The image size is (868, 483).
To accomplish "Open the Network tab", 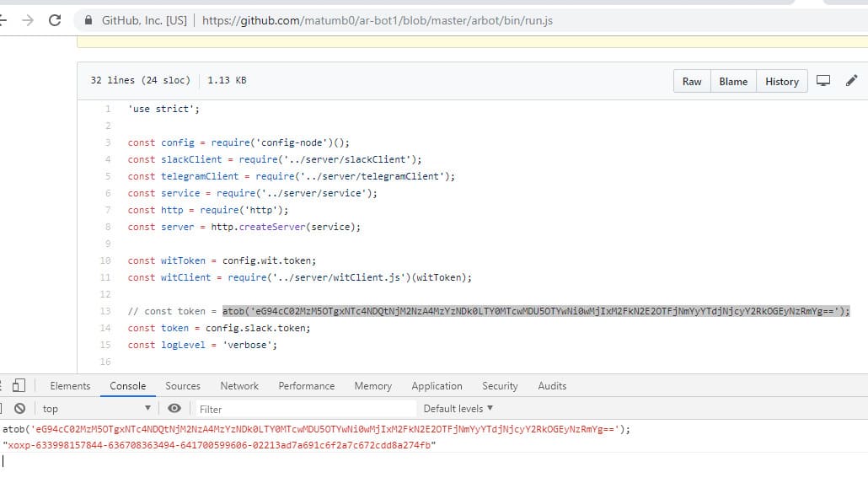I will coord(239,386).
